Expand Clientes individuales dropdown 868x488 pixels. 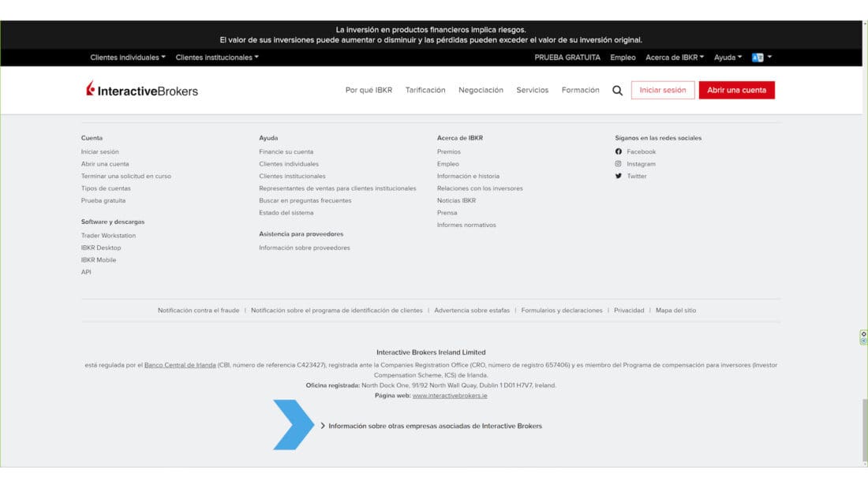(x=128, y=58)
